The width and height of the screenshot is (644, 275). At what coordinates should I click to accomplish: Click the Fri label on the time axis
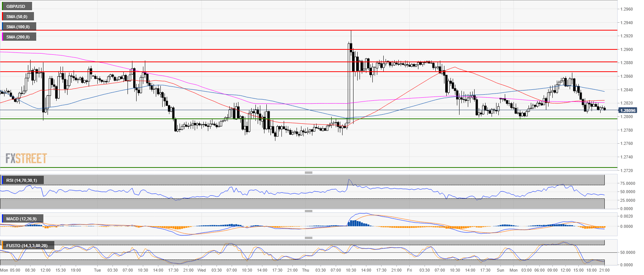pos(409,270)
